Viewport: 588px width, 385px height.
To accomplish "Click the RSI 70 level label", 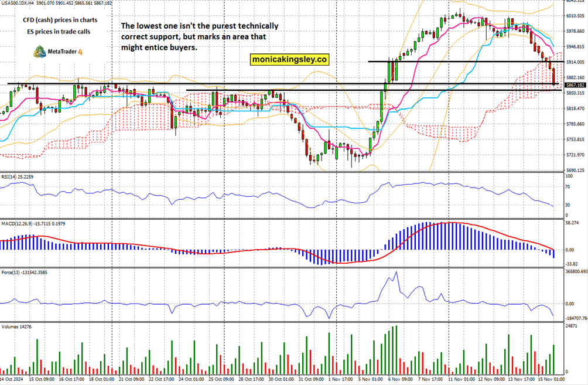I will tap(568, 187).
